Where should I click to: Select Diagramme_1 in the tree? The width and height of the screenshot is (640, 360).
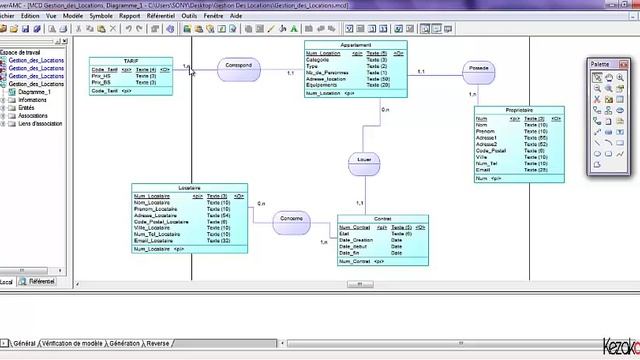[x=34, y=92]
